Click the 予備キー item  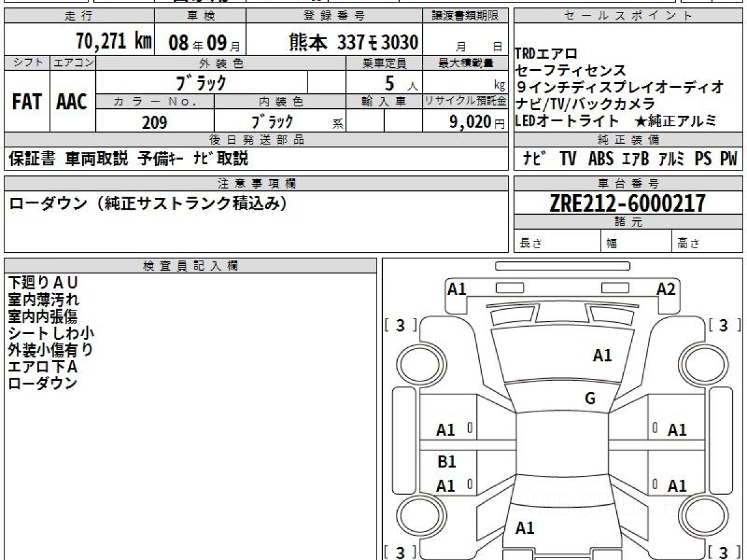click(x=160, y=159)
